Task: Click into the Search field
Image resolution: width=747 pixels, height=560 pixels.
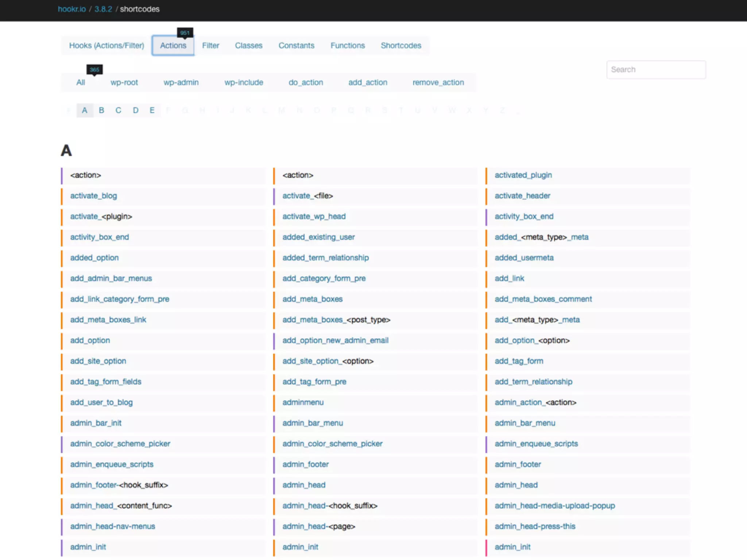Action: (655, 70)
